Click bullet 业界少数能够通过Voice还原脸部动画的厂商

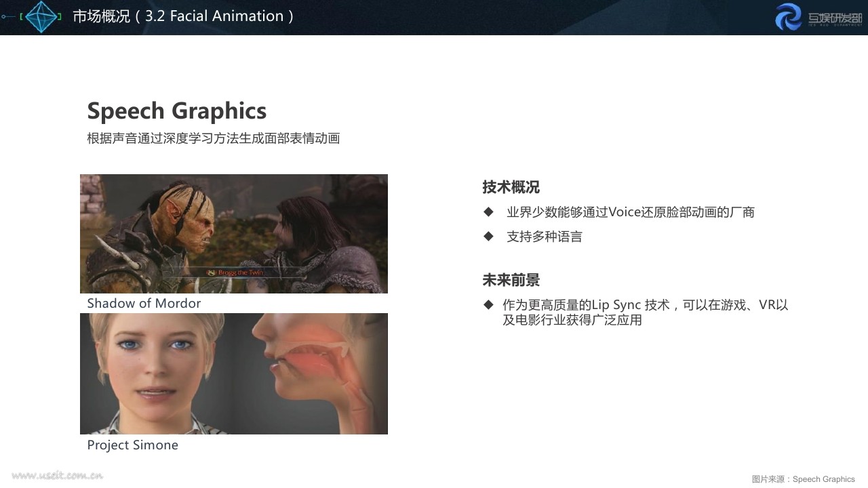coord(631,212)
